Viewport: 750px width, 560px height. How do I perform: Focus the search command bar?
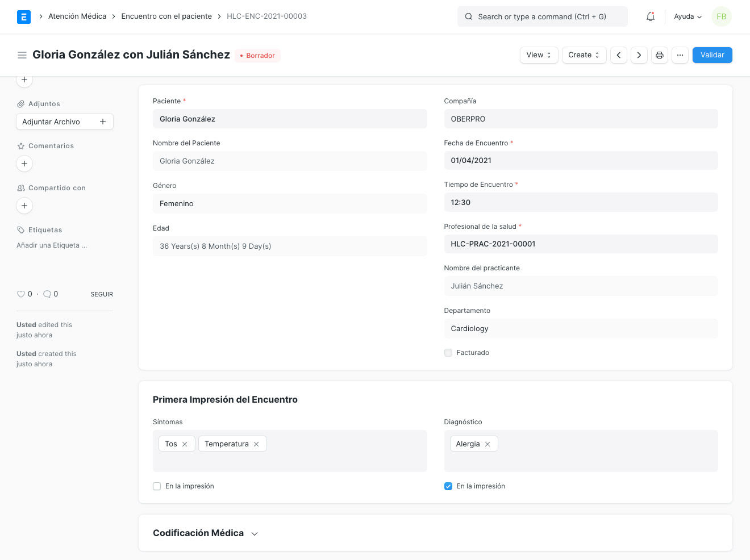[543, 16]
